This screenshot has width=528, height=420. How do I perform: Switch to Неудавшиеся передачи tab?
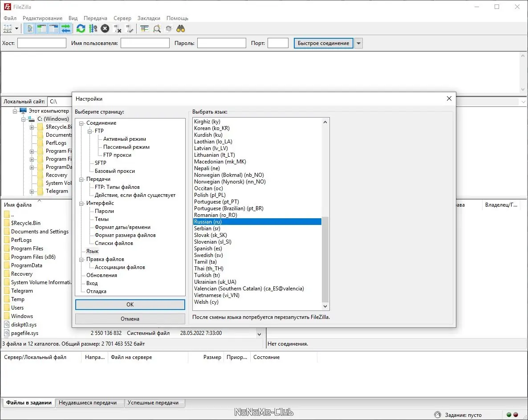coord(88,403)
